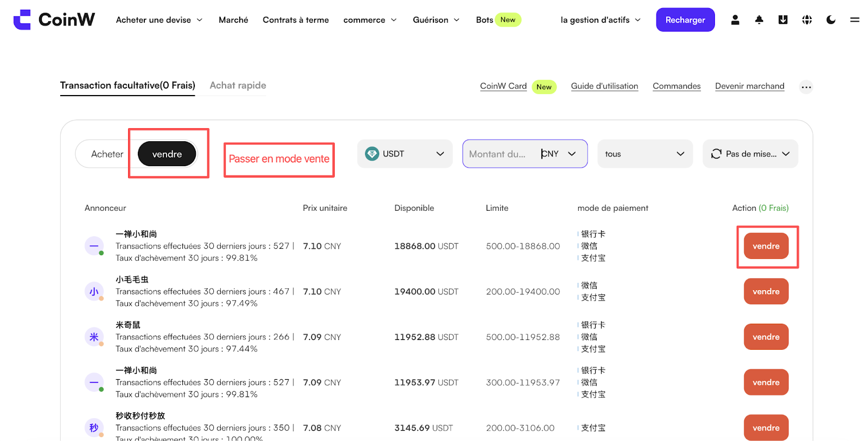868x441 pixels.
Task: Click avatar of 小毛毛虫
Action: 94,292
